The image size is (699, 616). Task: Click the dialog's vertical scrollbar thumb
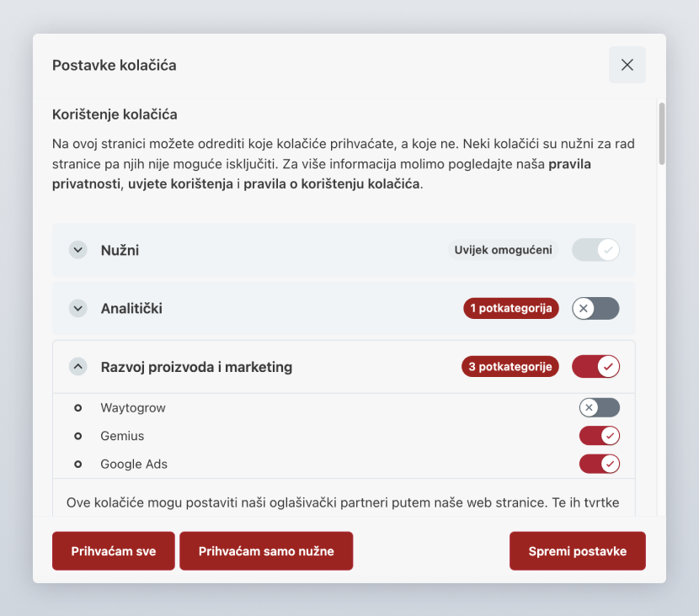[662, 133]
